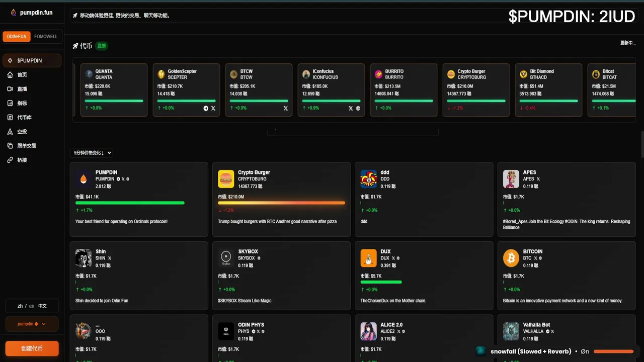Open the 直播 live stream camera icon
This screenshot has width=644, height=362.
point(10,89)
